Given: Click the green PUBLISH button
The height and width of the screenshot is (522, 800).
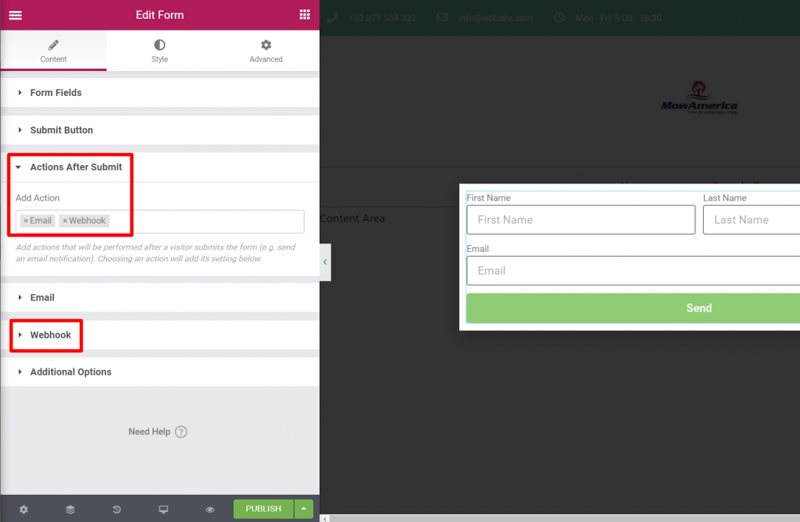Looking at the screenshot, I should tap(263, 509).
